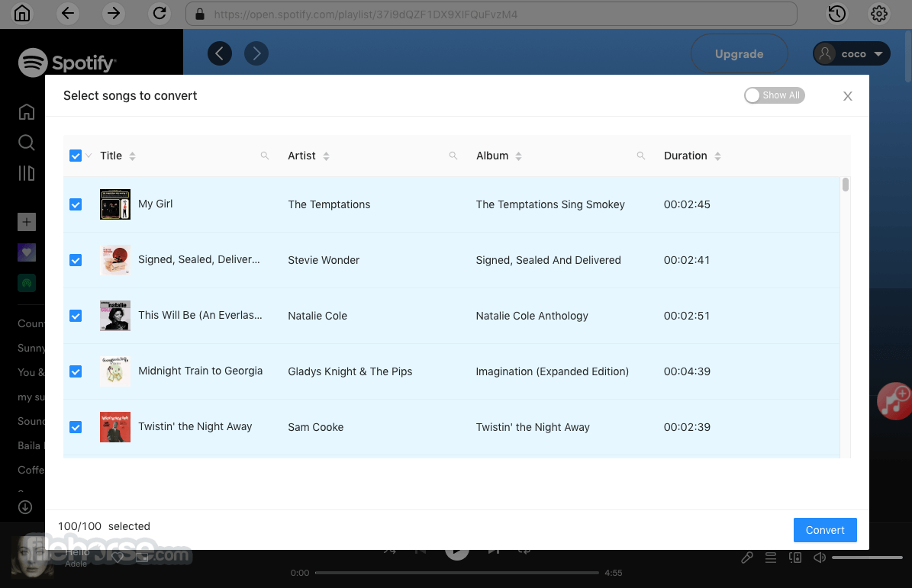Uncheck the My Girl song checkbox
Screen dimensions: 912x588
76,204
